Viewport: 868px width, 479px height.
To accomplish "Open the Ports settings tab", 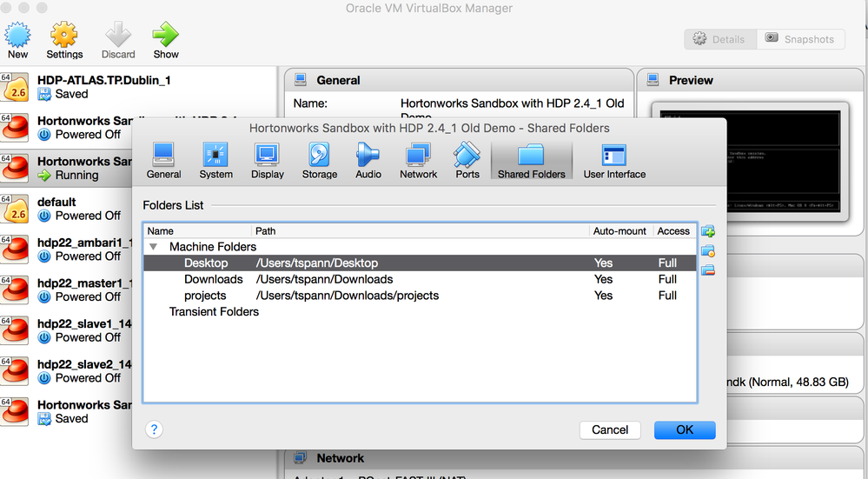I will 467,161.
